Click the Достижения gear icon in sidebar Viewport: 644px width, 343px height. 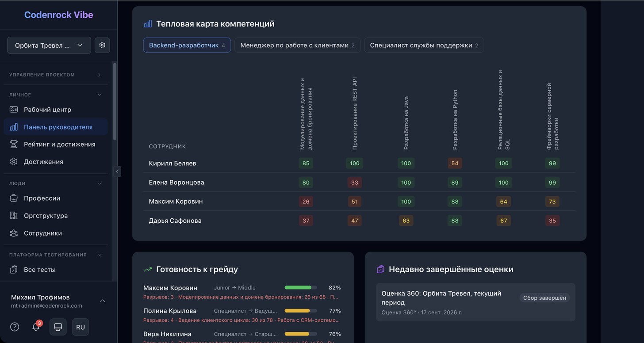click(14, 162)
